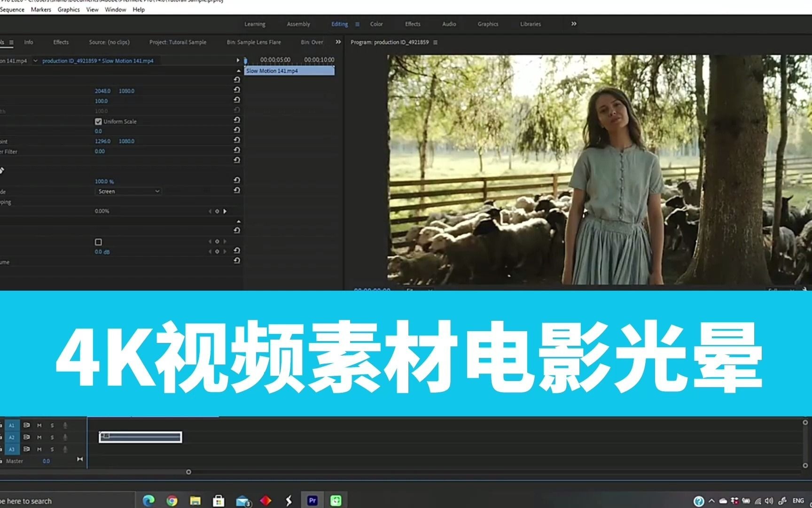Click the blue help question-mark tray icon

(x=699, y=501)
